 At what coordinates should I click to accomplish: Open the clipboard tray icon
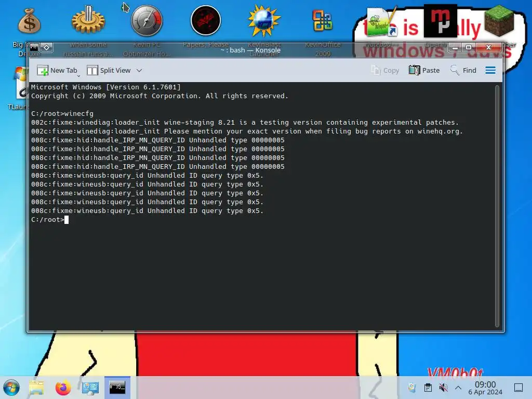(428, 388)
